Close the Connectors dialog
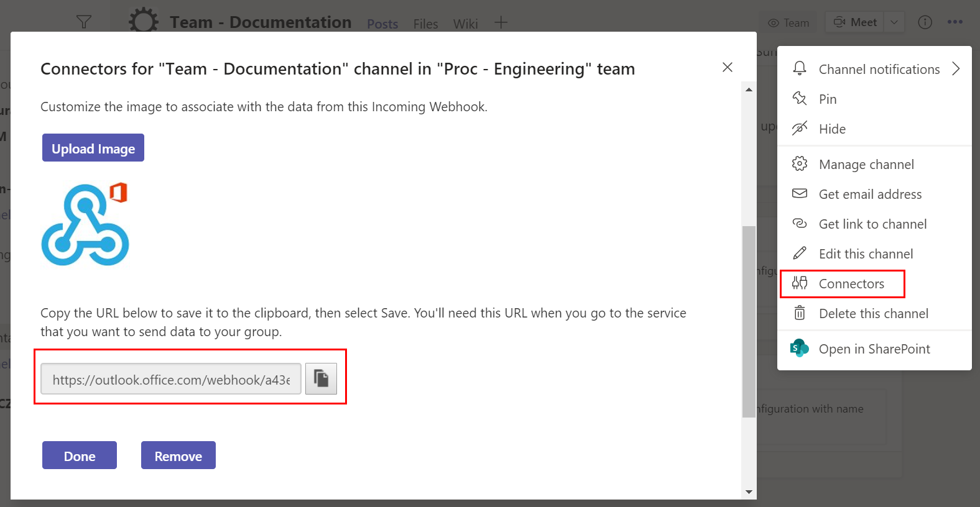 point(728,67)
